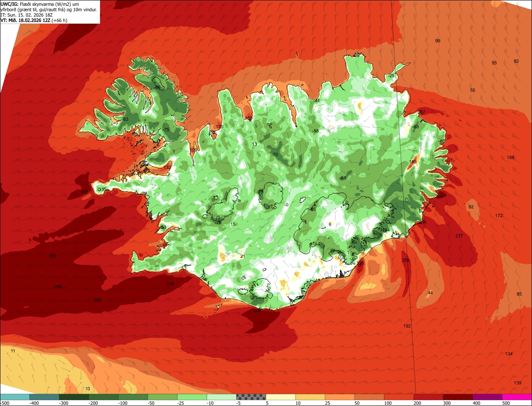Click the red-orange 100 to 200 legend swatch
Screen dimensions: 532x406
coord(398,397)
